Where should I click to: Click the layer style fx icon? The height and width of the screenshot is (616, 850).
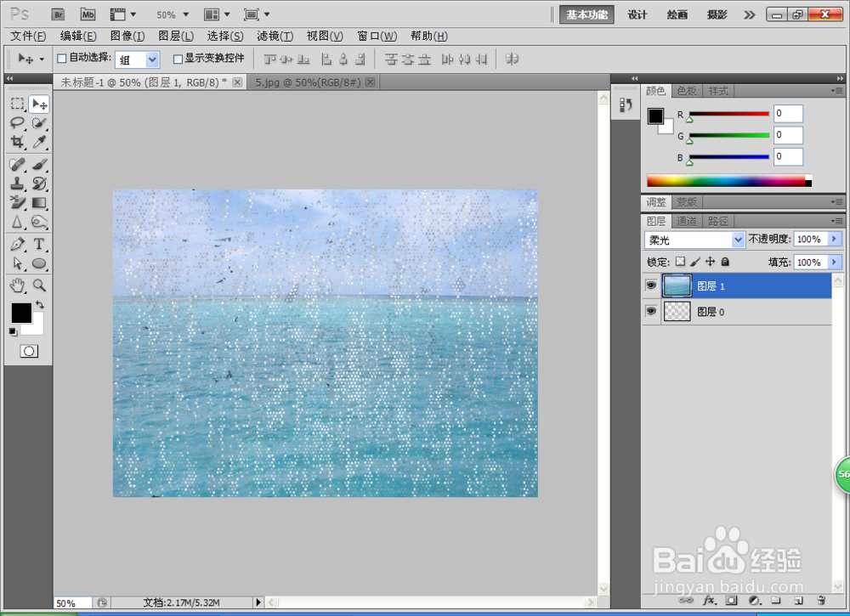[709, 601]
